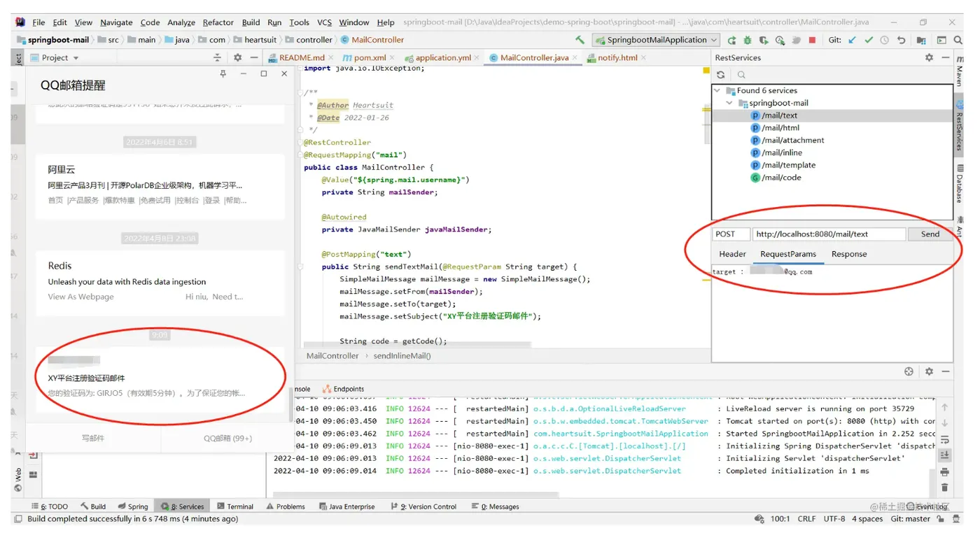The width and height of the screenshot is (980, 540).
Task: Open the Services panel settings gear
Action: (929, 371)
